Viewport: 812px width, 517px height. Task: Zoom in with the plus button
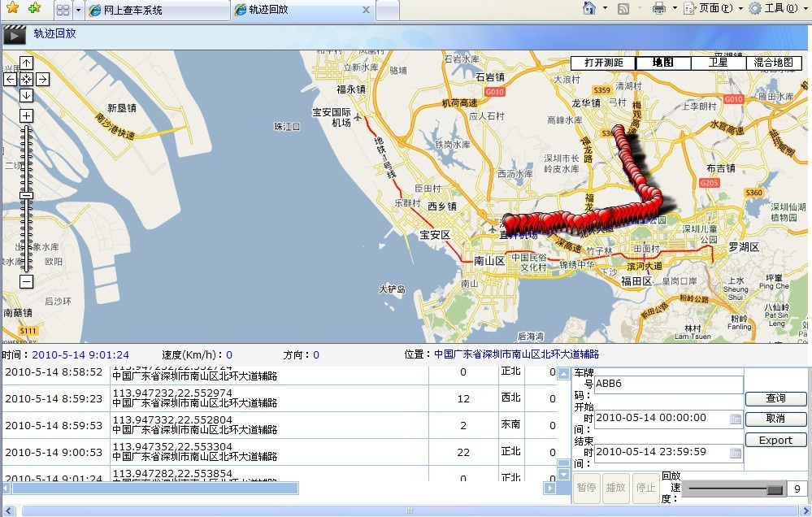tap(26, 115)
